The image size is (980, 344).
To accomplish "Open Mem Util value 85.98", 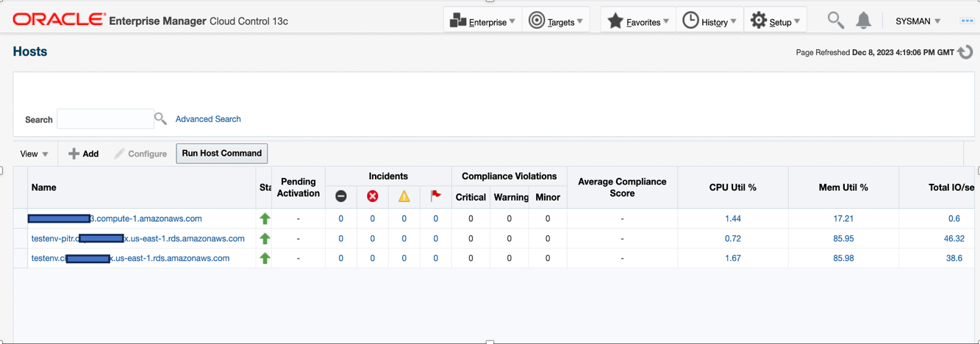I will pos(843,258).
